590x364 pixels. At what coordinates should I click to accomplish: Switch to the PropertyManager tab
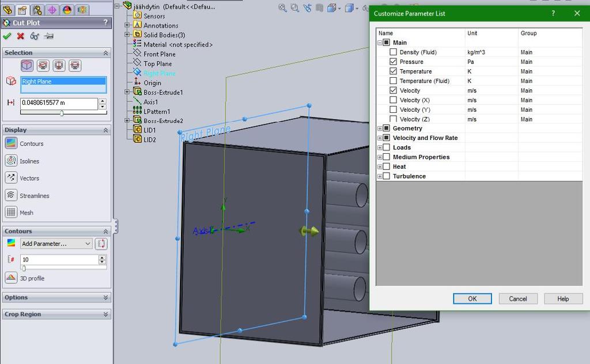click(22, 9)
